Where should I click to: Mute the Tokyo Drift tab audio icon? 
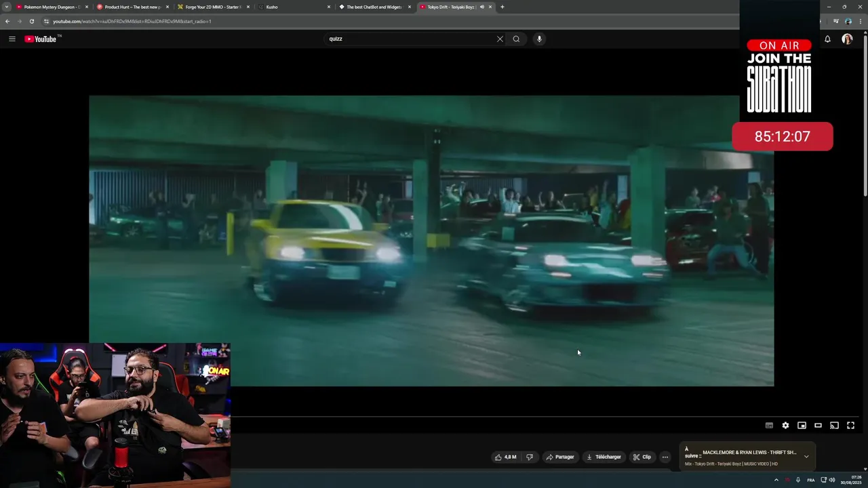pos(482,7)
